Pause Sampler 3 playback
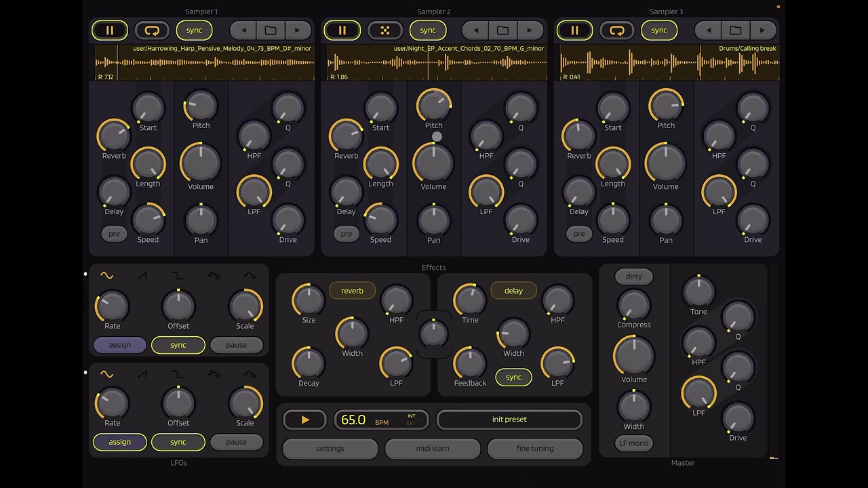This screenshot has height=488, width=868. (574, 30)
